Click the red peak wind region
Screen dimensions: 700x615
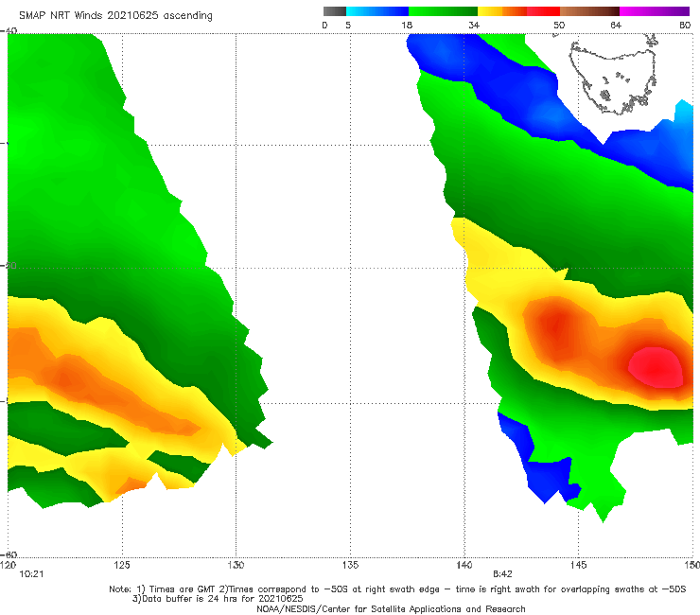coord(656,367)
